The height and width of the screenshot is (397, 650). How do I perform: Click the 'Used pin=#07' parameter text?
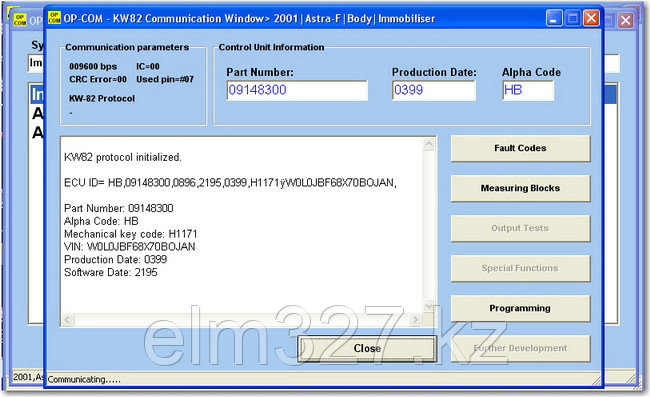[165, 79]
